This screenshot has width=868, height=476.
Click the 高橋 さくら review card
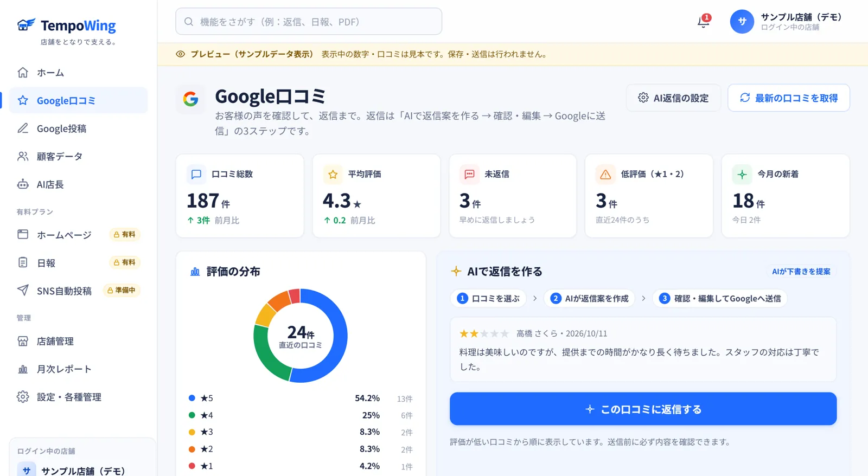pyautogui.click(x=643, y=350)
